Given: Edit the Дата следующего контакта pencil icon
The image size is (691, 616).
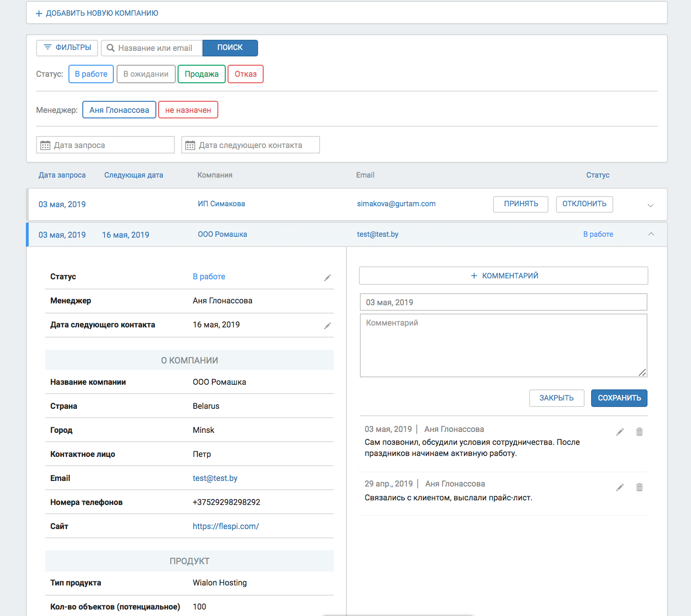Looking at the screenshot, I should tap(327, 326).
